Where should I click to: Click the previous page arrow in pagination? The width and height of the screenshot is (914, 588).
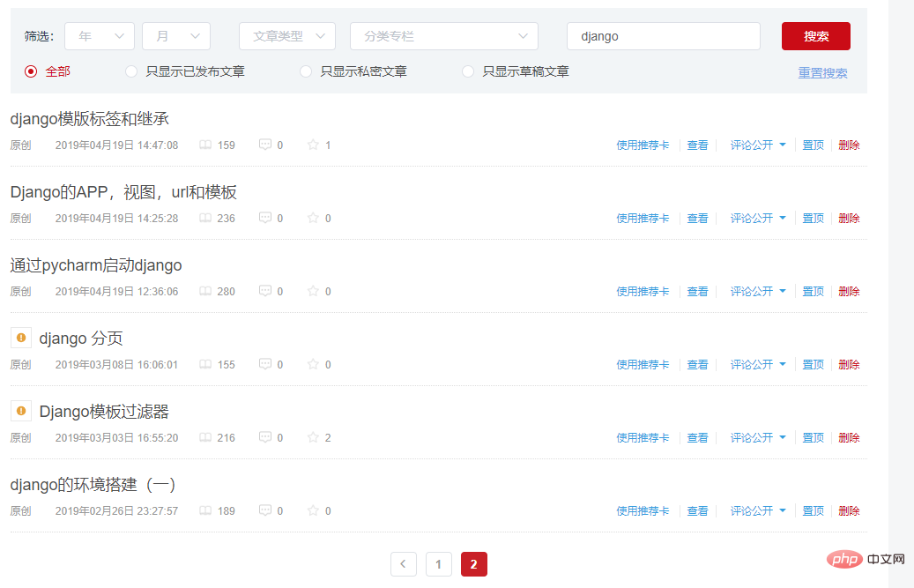(x=404, y=563)
